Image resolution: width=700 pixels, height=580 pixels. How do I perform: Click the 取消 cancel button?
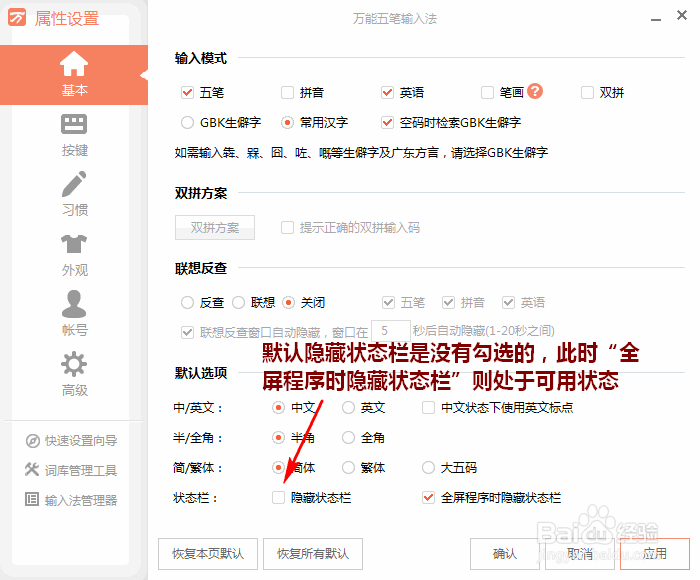point(580,554)
